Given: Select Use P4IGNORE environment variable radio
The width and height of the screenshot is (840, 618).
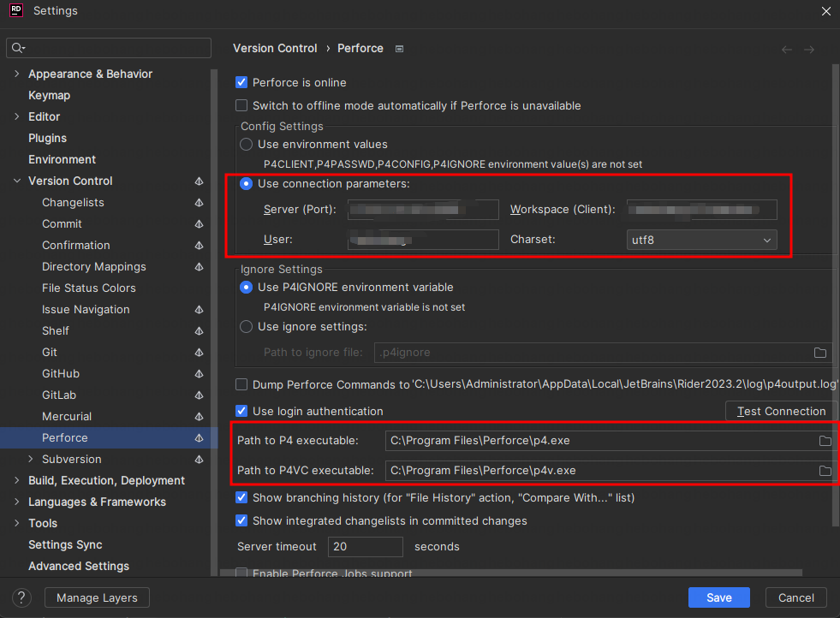Looking at the screenshot, I should tap(246, 287).
